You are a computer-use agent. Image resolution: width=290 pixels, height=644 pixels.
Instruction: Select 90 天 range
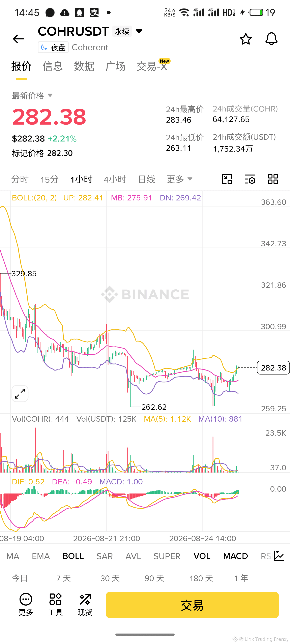click(154, 578)
